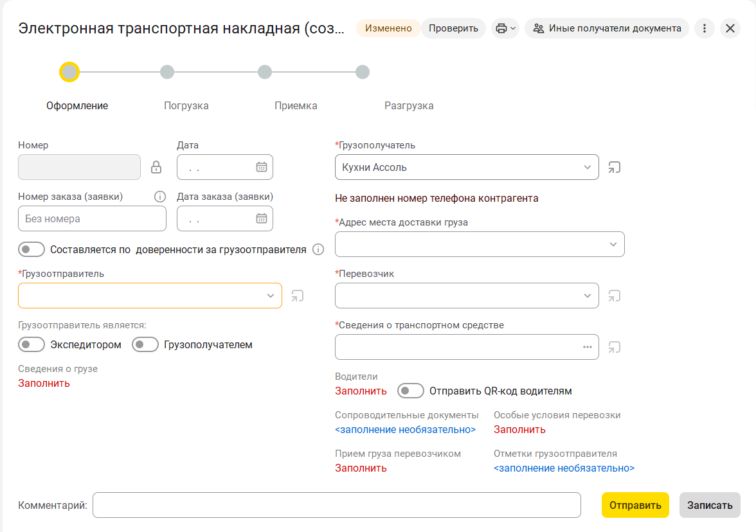Click info icon next to Номер заказа (заявки)
The image size is (756, 532).
coord(159,197)
